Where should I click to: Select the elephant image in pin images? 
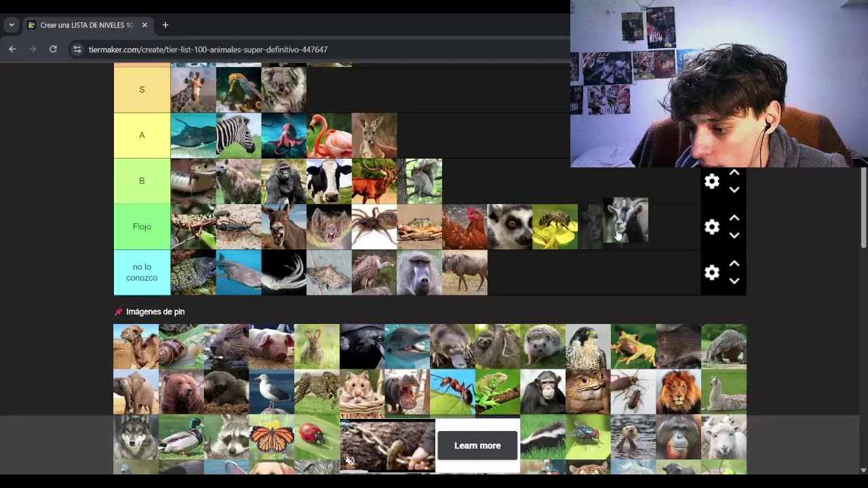coord(136,392)
